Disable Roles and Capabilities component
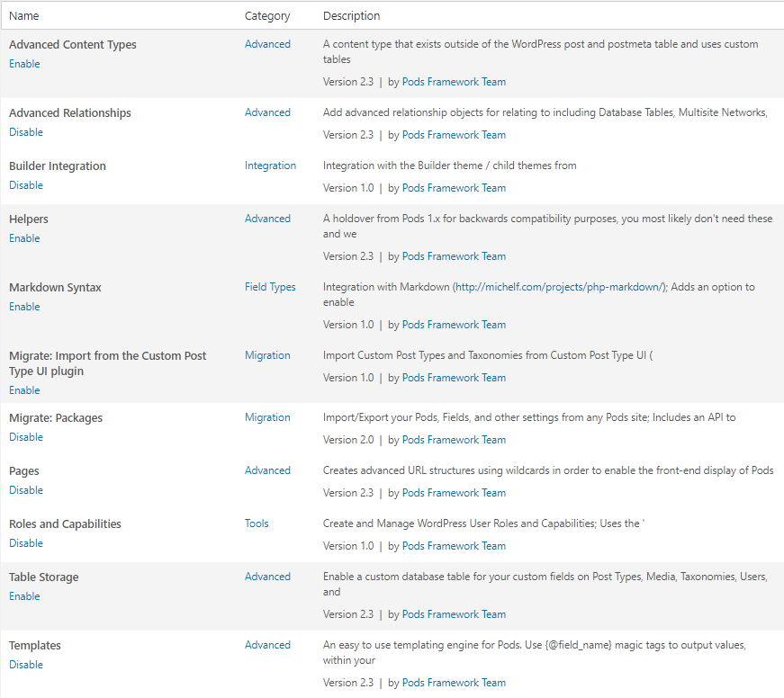This screenshot has width=784, height=698. (x=26, y=543)
